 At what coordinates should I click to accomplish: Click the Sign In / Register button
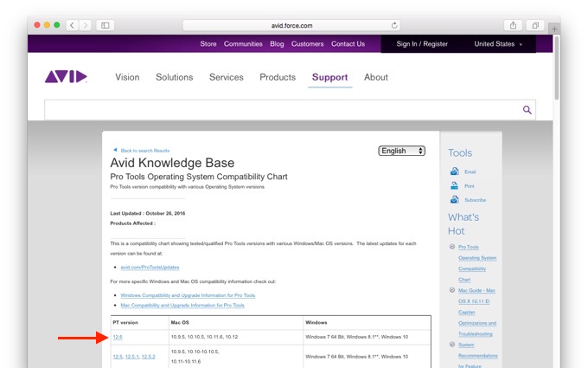click(x=422, y=44)
